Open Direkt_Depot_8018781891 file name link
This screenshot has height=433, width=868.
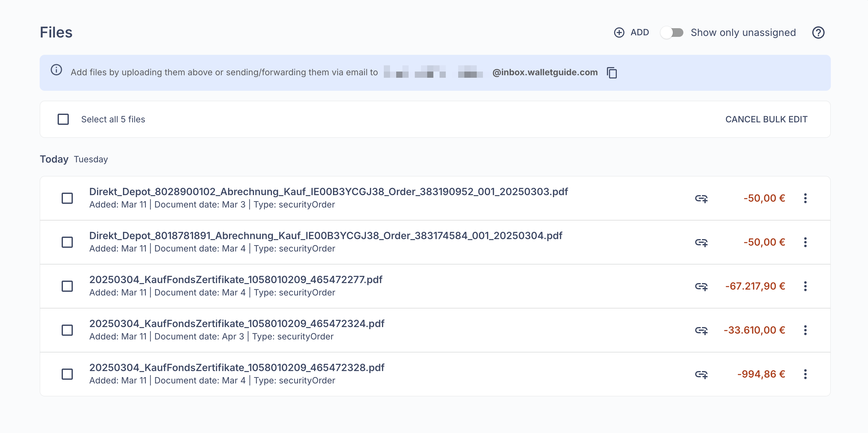(325, 235)
